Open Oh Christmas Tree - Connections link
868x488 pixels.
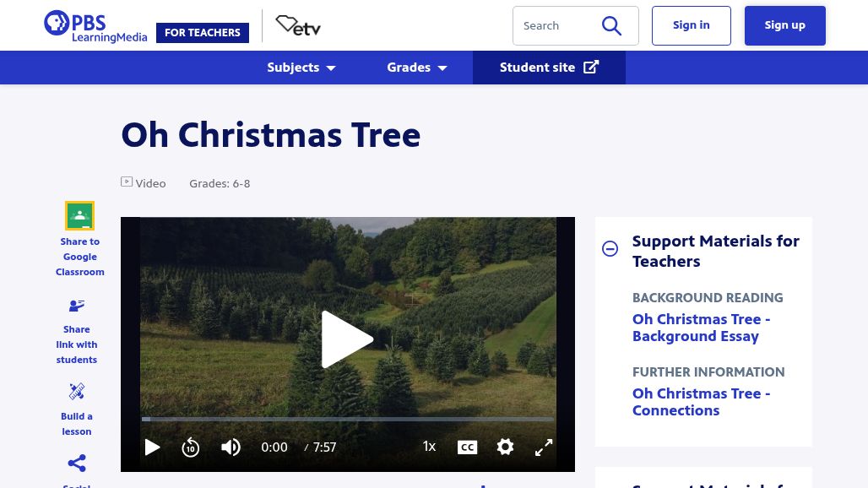point(702,402)
